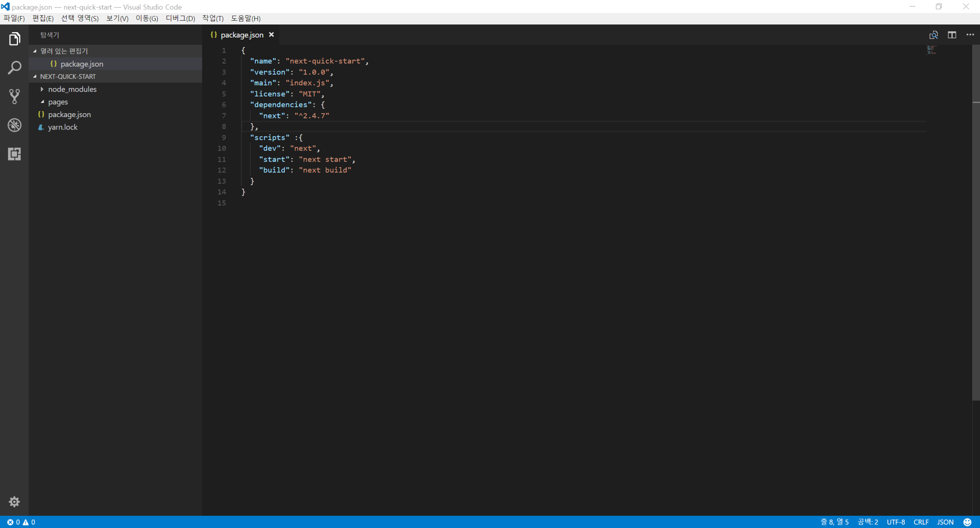Image resolution: width=980 pixels, height=528 pixels.
Task: Open the 파일(F) menu
Action: click(14, 18)
